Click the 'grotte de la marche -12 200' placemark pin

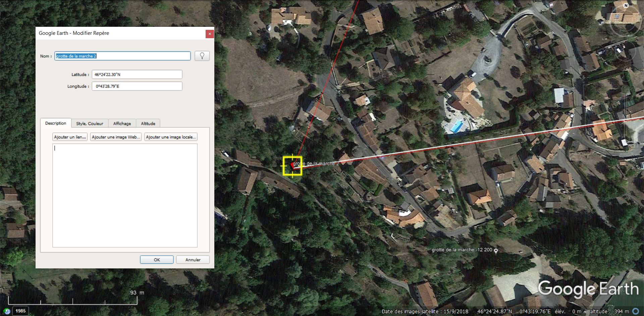pyautogui.click(x=496, y=250)
